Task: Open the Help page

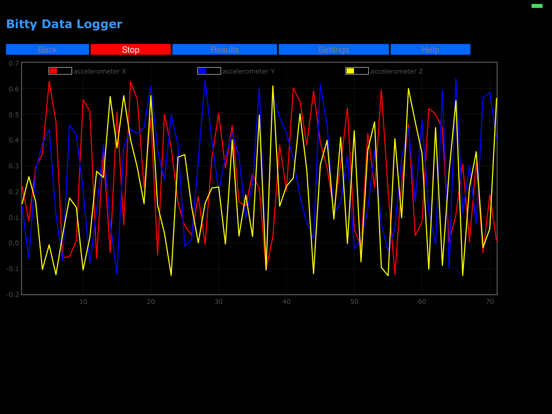Action: coord(430,50)
